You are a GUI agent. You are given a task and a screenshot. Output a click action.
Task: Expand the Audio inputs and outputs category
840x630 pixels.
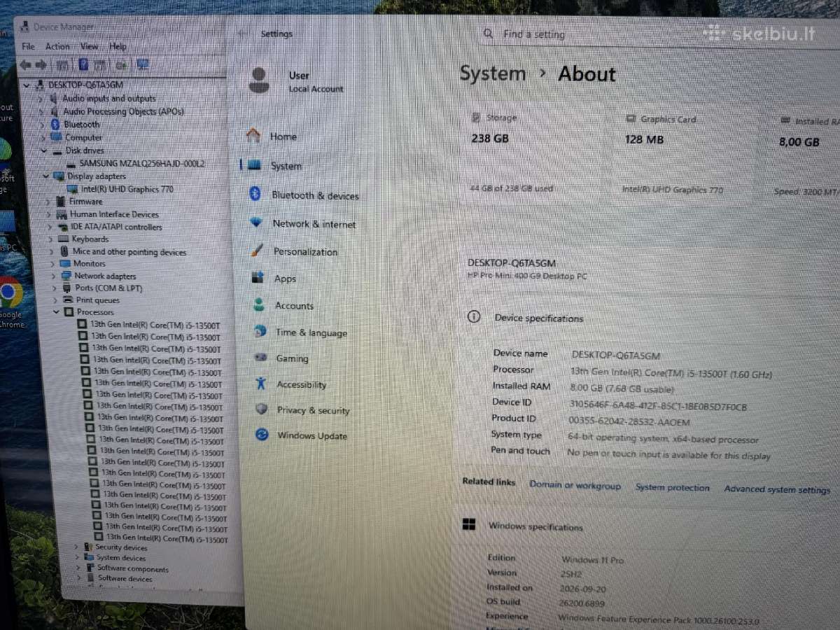(x=41, y=99)
